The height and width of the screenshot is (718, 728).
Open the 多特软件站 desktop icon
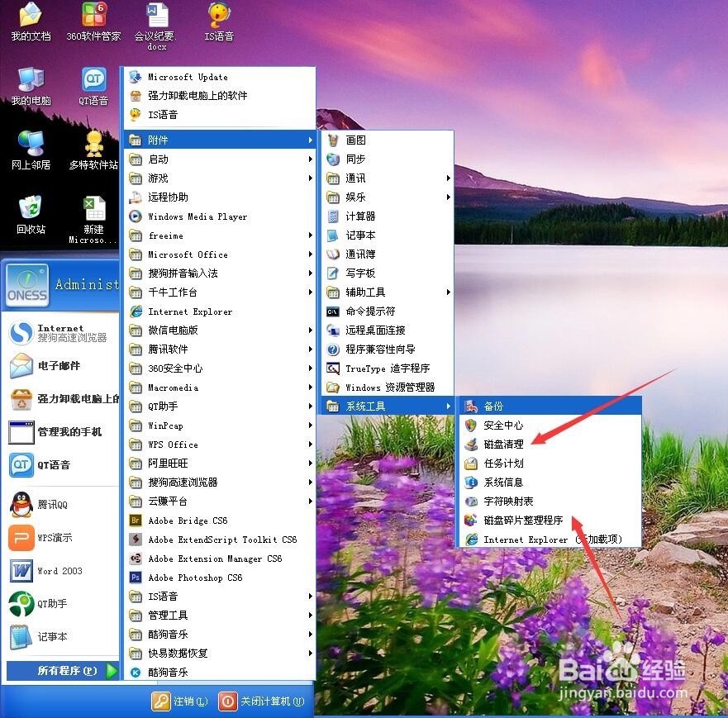pos(93,151)
